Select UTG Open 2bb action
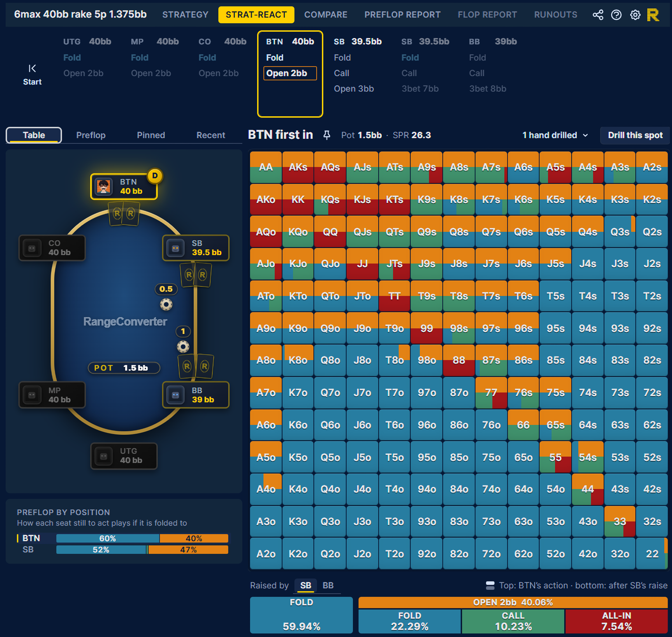 coord(83,73)
